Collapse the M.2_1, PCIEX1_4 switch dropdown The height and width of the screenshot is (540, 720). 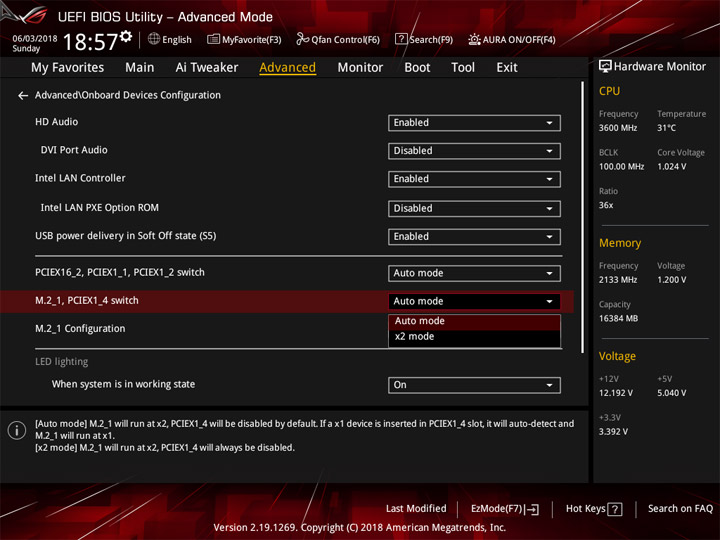[x=474, y=301]
